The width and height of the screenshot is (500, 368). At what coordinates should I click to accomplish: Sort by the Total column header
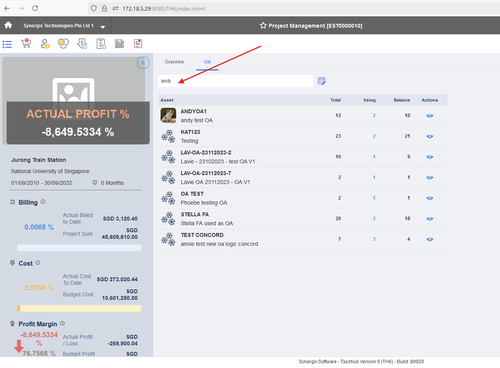pyautogui.click(x=335, y=100)
